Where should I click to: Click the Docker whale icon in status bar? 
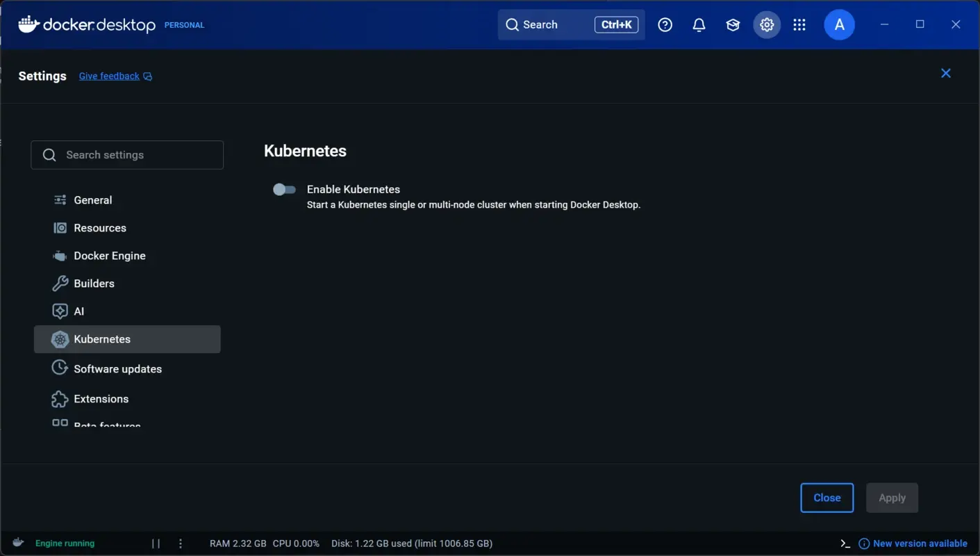pos(18,543)
